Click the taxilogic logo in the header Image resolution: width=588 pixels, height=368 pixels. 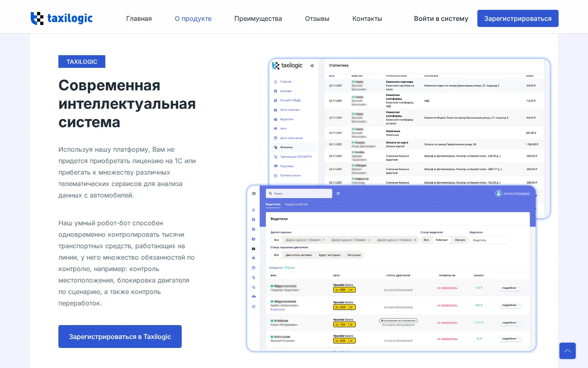click(62, 18)
